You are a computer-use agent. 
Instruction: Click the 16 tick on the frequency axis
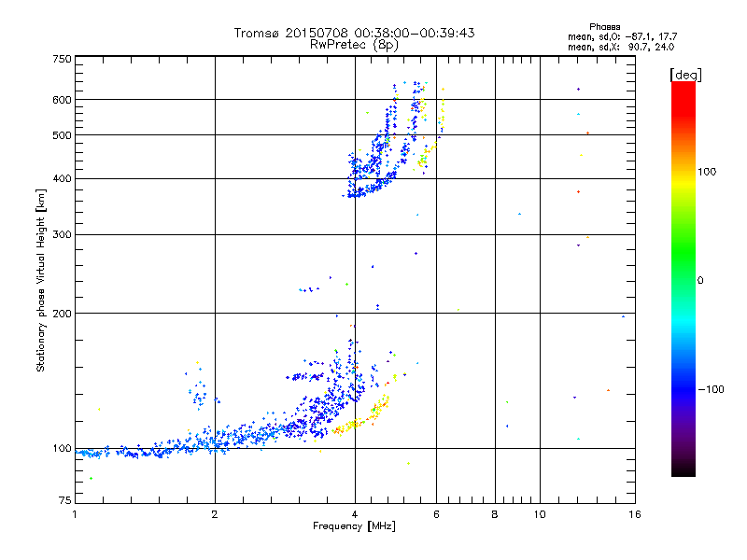[x=634, y=515]
